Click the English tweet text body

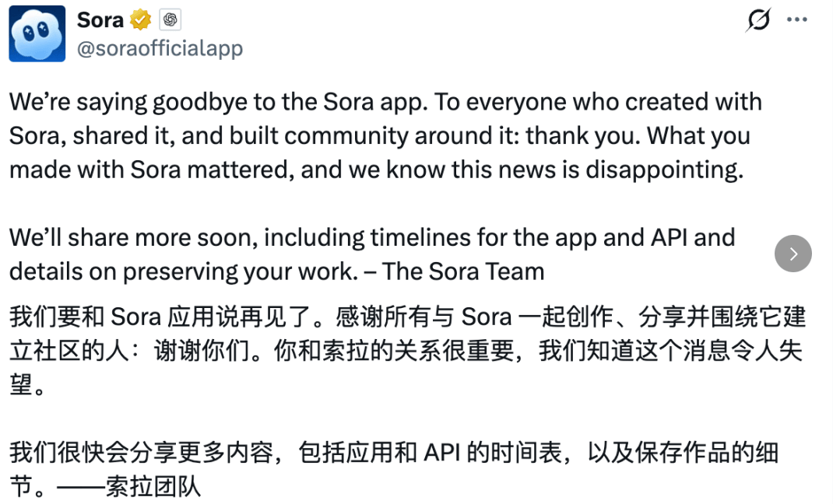point(381,136)
